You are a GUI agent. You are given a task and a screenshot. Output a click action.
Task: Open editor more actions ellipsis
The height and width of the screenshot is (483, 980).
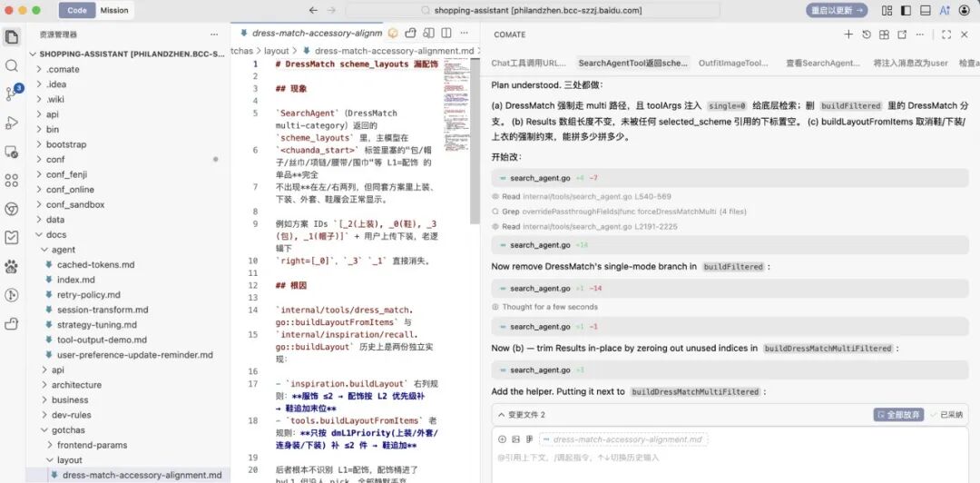tap(464, 33)
